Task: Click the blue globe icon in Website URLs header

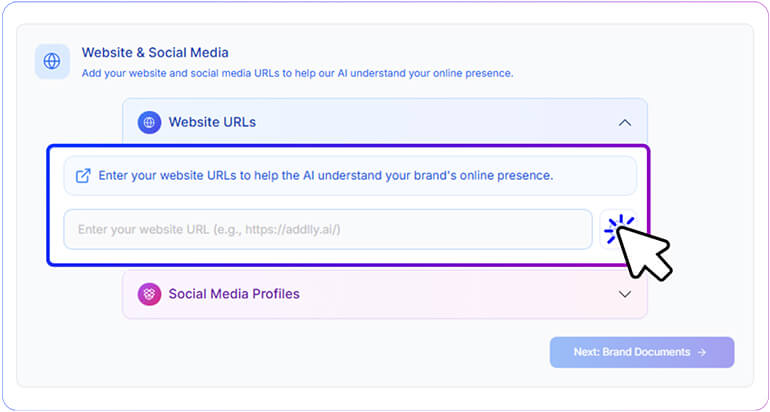Action: click(x=149, y=122)
